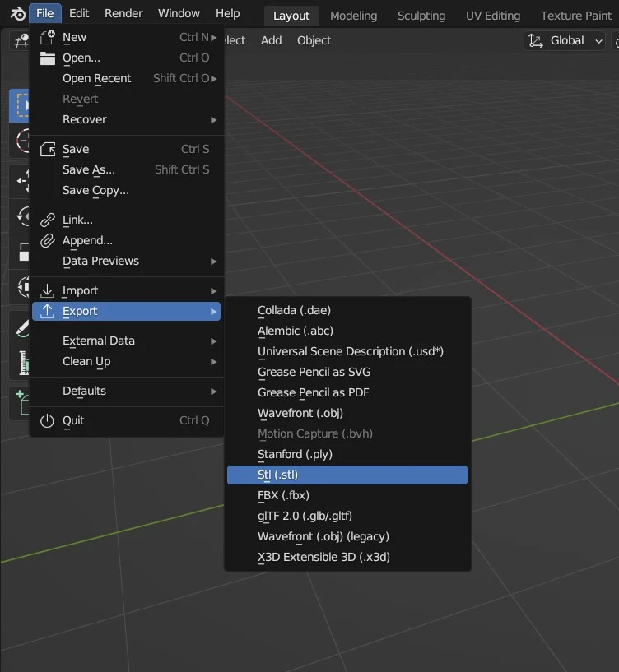This screenshot has height=672, width=619.
Task: Expand the Defaults submenu
Action: [x=127, y=391]
